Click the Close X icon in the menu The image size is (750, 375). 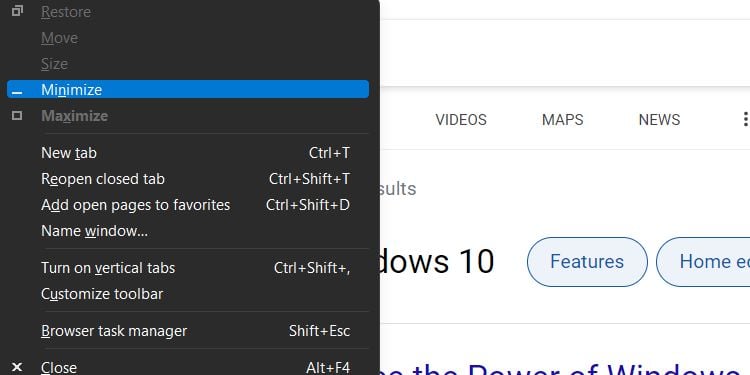click(17, 367)
